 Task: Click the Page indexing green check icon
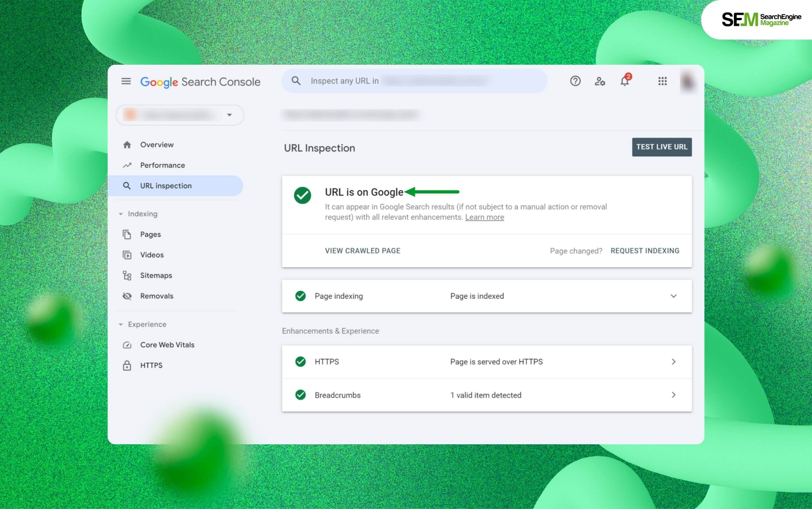tap(300, 296)
